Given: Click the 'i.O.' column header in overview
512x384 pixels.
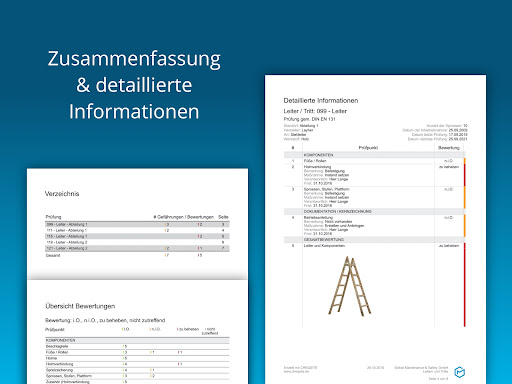Looking at the screenshot, I should [x=126, y=329].
